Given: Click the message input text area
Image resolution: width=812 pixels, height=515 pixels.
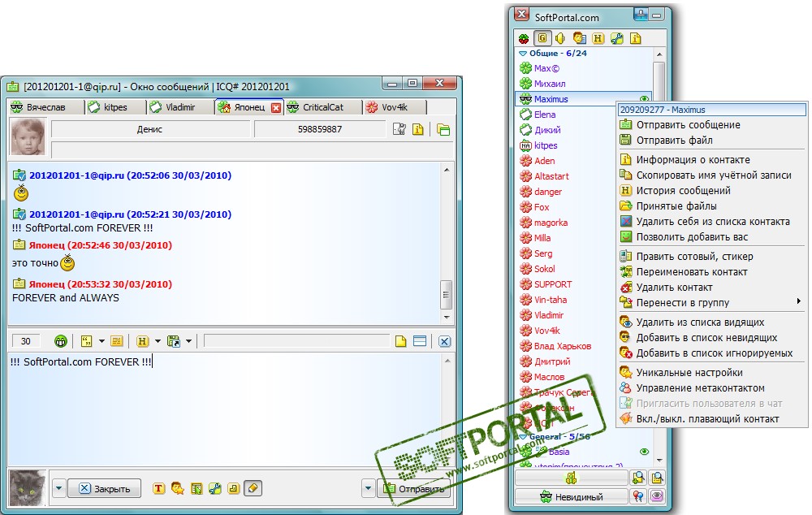Looking at the screenshot, I should 224,410.
